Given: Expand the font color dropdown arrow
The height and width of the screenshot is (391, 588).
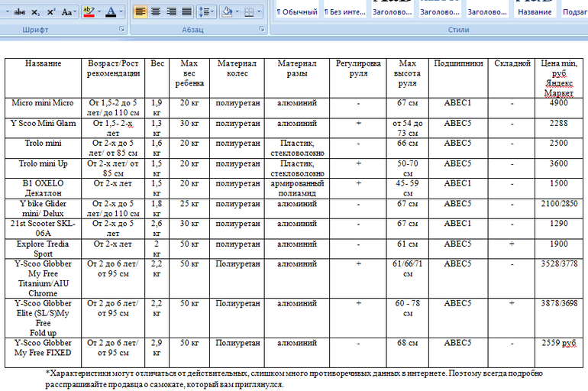Looking at the screenshot, I should point(121,12).
